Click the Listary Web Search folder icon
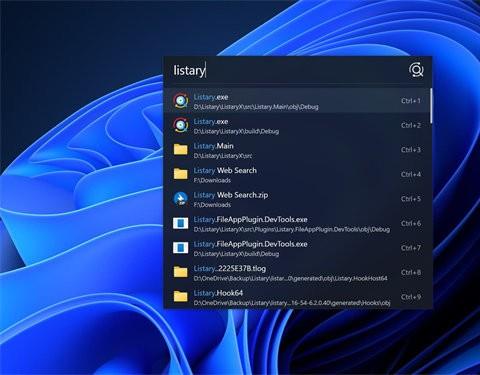 coord(181,174)
